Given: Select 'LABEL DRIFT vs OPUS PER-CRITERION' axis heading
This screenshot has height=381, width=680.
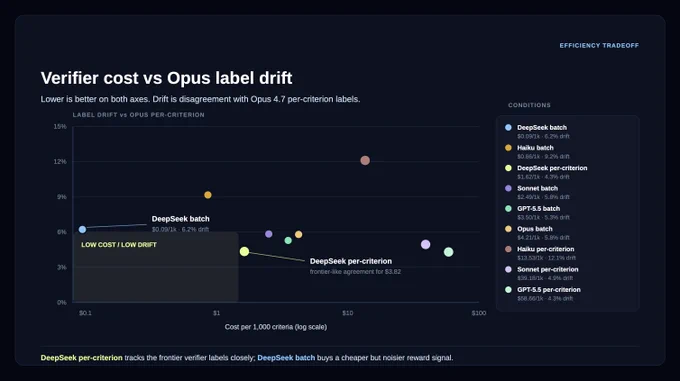Looking at the screenshot, I should pyautogui.click(x=138, y=115).
